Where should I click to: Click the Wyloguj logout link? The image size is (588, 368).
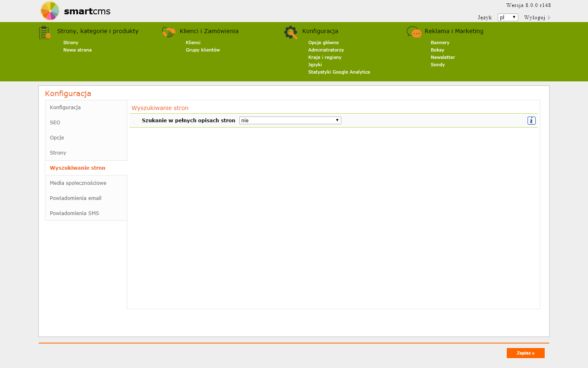pyautogui.click(x=535, y=18)
